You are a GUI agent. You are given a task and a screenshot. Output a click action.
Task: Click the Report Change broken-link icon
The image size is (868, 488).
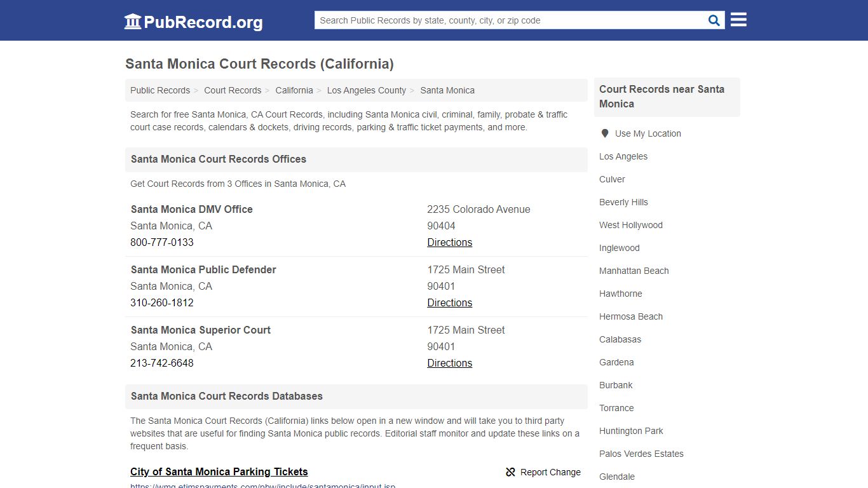point(510,472)
